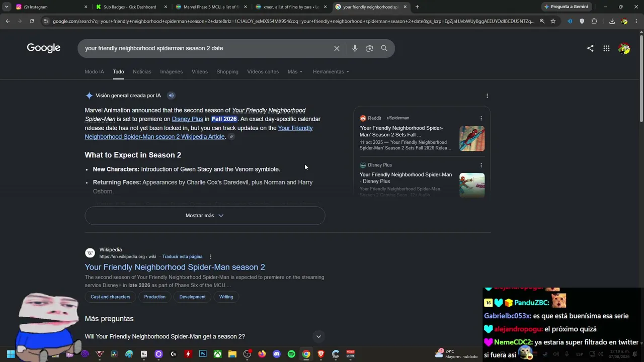Open File Explorer from the taskbar
Screen dimensions: 644x362
pos(232,354)
